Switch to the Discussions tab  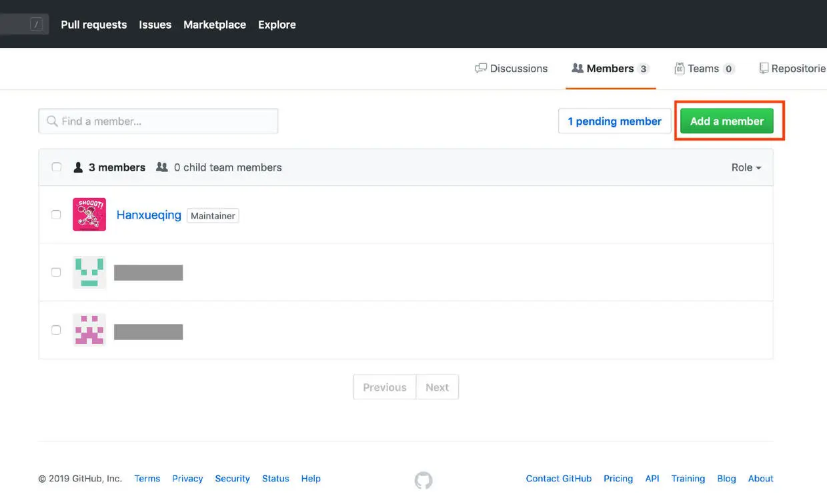click(x=512, y=69)
